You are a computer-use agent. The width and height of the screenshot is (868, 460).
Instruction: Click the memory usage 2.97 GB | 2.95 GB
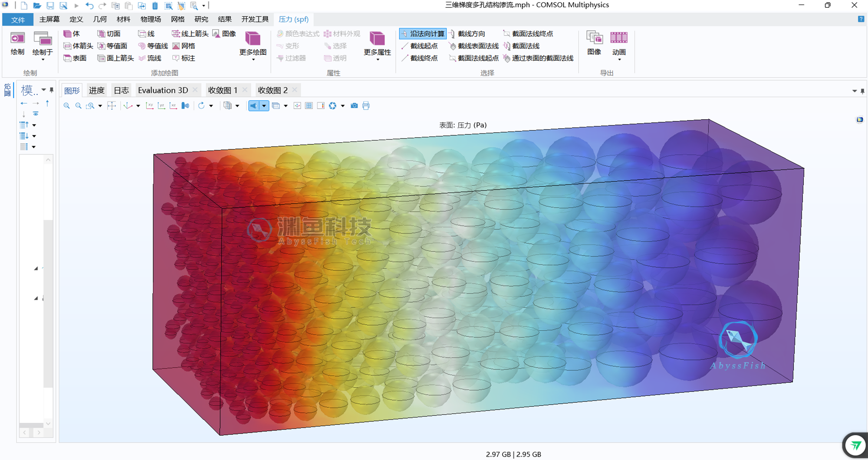pyautogui.click(x=513, y=454)
